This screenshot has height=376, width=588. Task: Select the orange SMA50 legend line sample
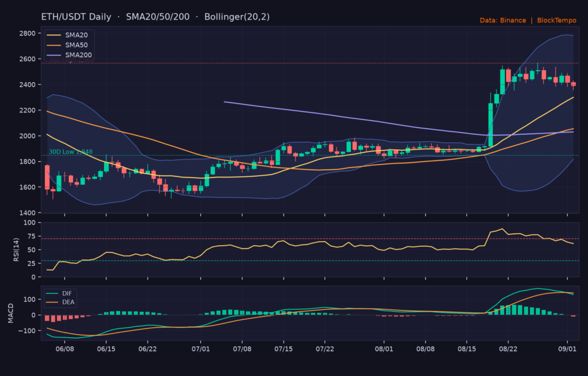coord(53,45)
